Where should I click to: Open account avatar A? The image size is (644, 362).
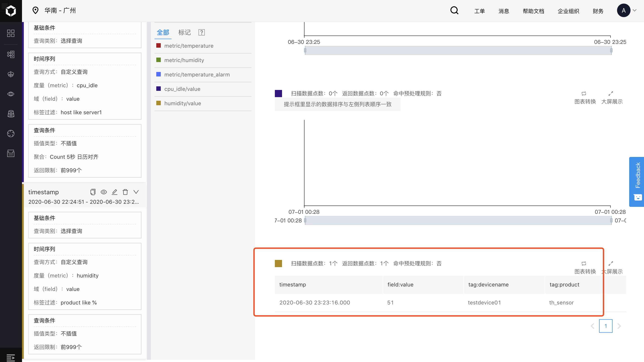pos(624,11)
